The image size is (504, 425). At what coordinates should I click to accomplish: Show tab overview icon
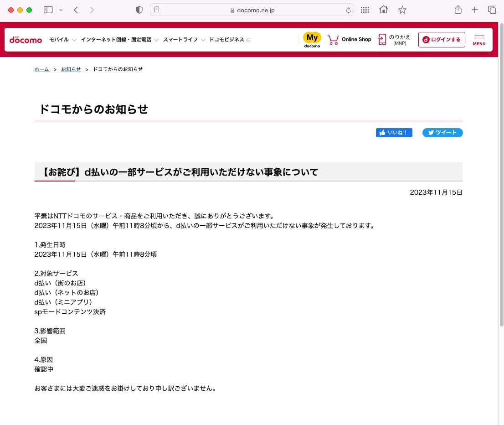point(492,10)
